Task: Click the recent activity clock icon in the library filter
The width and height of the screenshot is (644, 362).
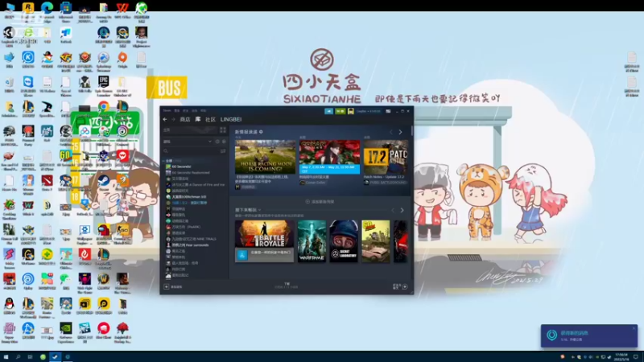Action: (217, 142)
